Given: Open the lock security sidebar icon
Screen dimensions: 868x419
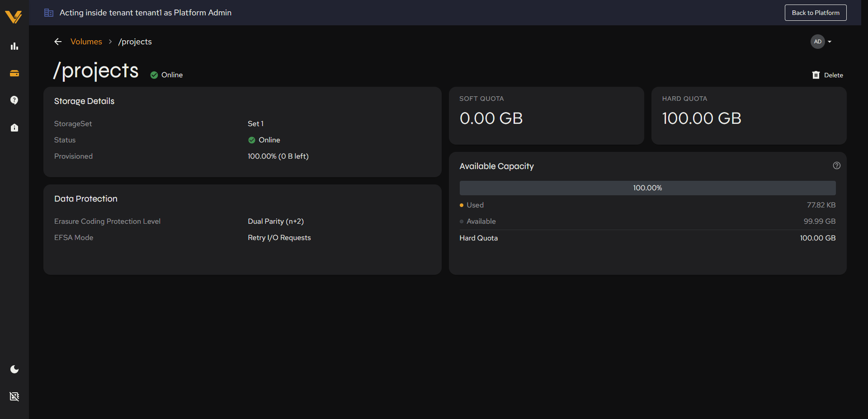Looking at the screenshot, I should pyautogui.click(x=14, y=127).
